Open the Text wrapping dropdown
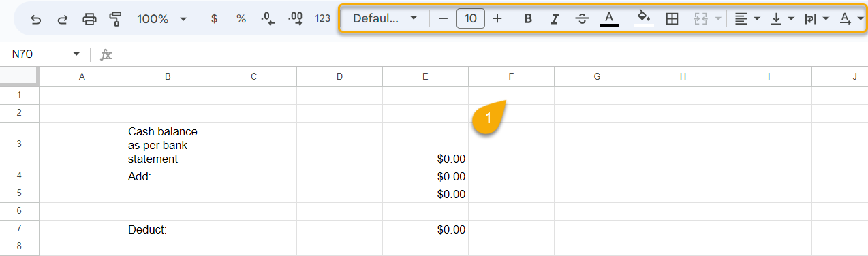This screenshot has height=256, width=868. tap(817, 19)
